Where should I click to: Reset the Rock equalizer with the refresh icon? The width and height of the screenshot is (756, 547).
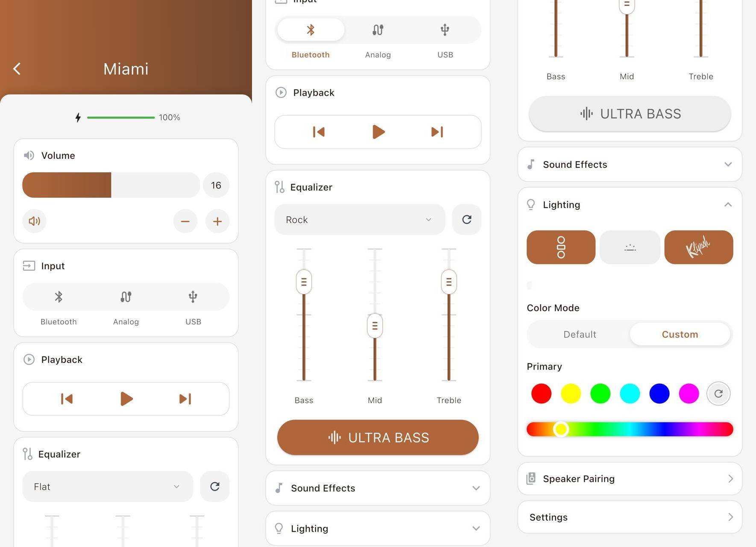point(467,219)
